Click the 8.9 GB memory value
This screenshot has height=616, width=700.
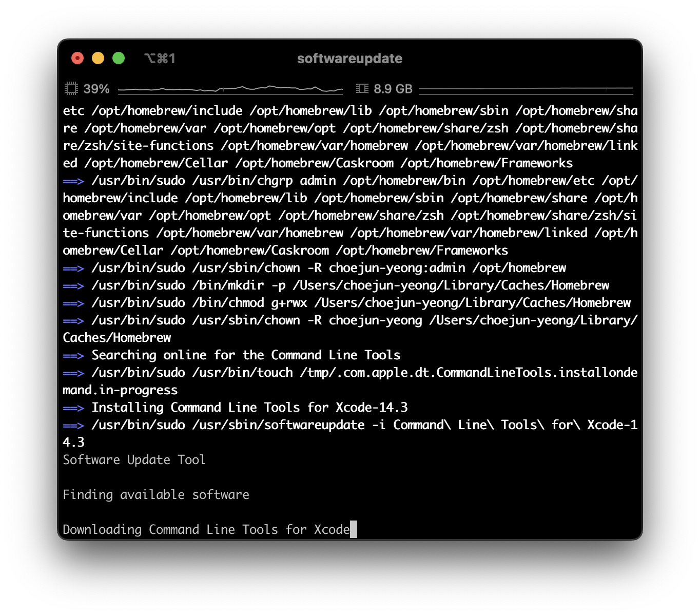point(393,89)
